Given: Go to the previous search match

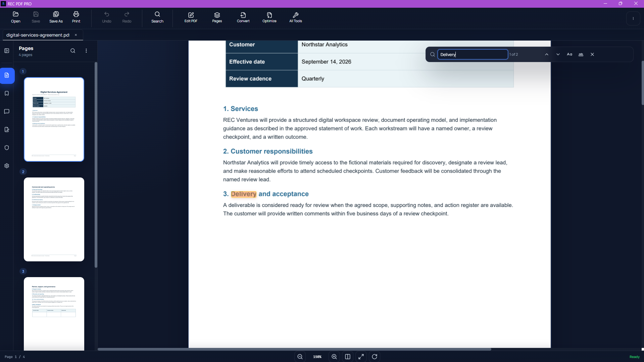Looking at the screenshot, I should [x=547, y=54].
